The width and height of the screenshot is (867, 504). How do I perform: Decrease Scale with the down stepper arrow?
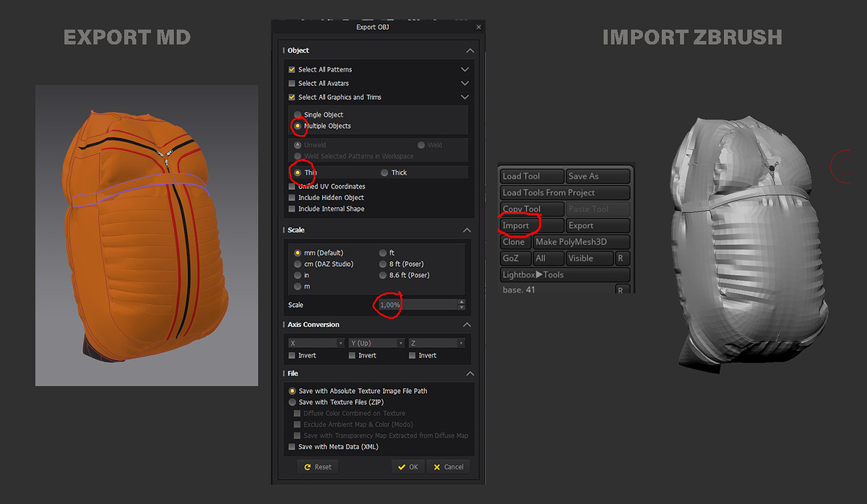[x=462, y=308]
